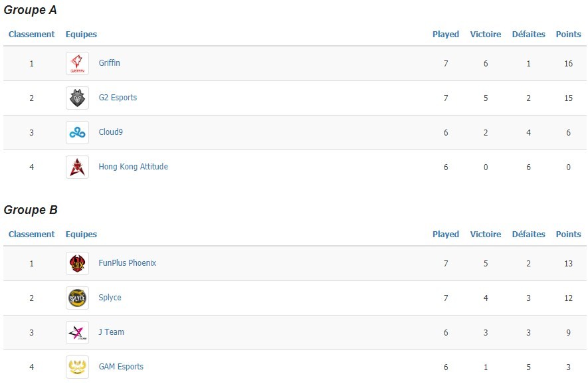Click the Splyce team logo
Viewport: 588px width, 392px height.
(x=77, y=298)
